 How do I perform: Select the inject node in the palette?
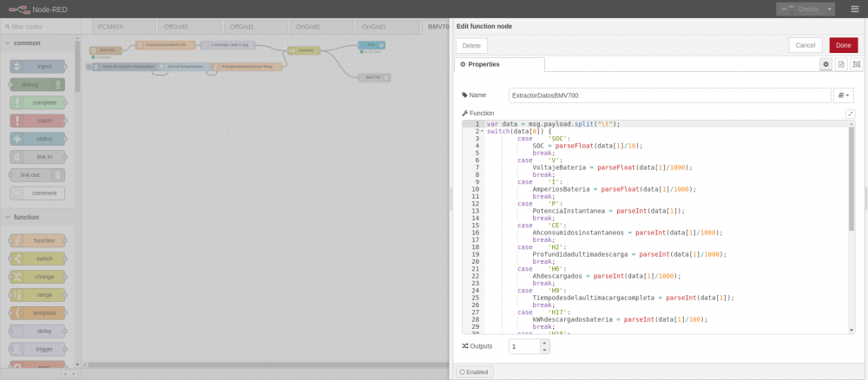coord(37,67)
